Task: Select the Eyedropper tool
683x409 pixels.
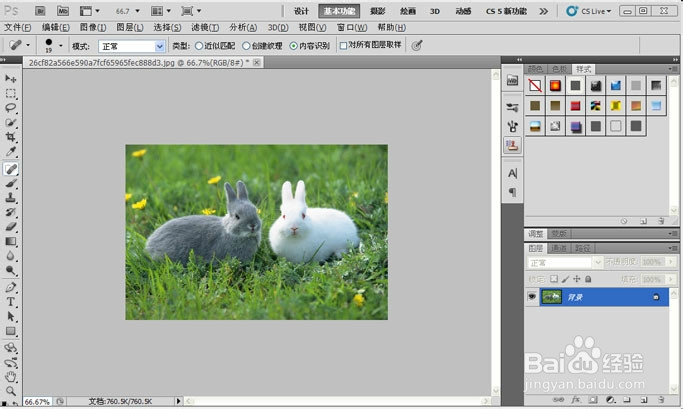Action: point(10,152)
